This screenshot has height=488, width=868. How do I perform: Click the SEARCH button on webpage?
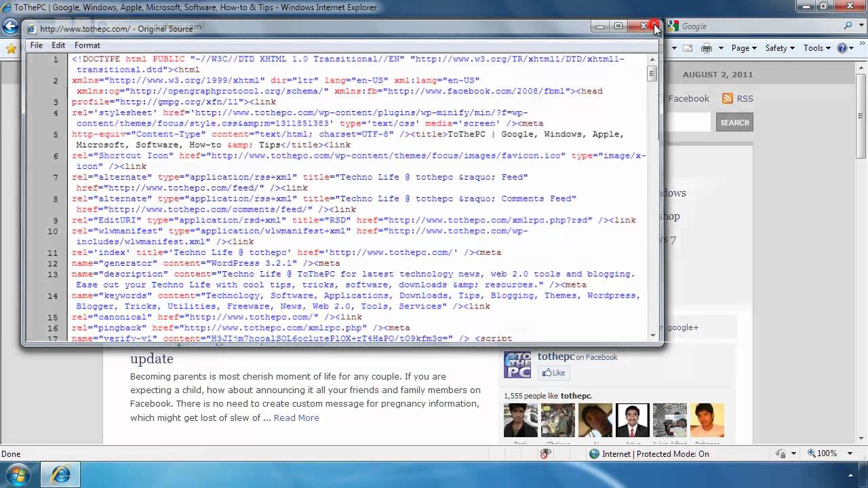tap(734, 123)
